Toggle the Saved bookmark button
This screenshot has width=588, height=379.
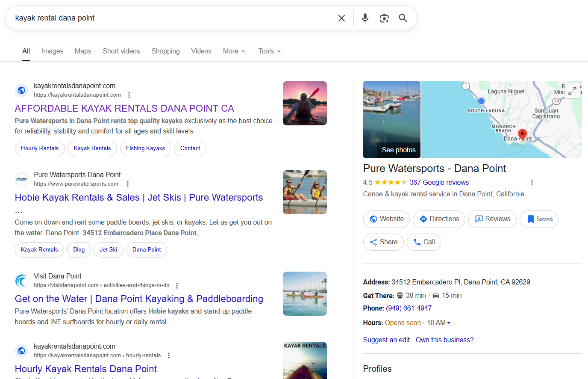(x=539, y=219)
